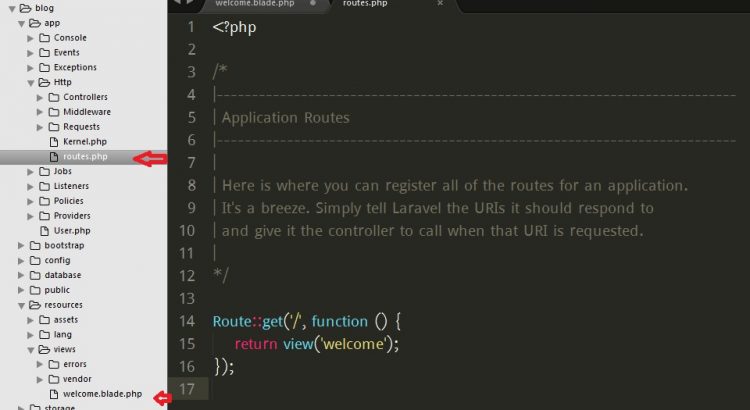Click the Providers folder icon
Viewport: 750px width, 410px height.
[x=44, y=216]
